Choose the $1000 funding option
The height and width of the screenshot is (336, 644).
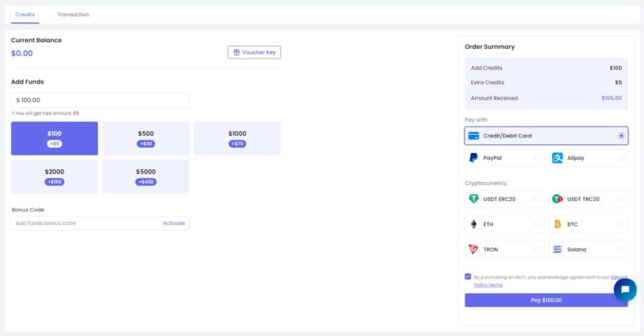pyautogui.click(x=237, y=138)
